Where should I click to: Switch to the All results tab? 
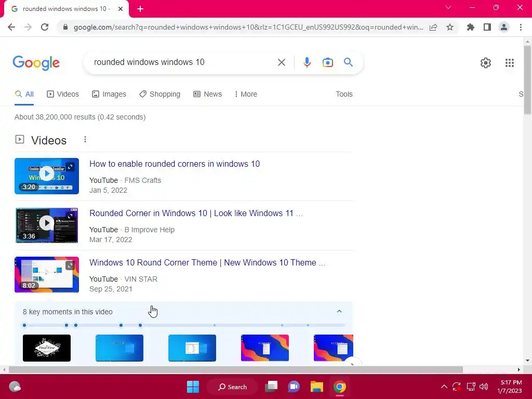click(x=24, y=95)
